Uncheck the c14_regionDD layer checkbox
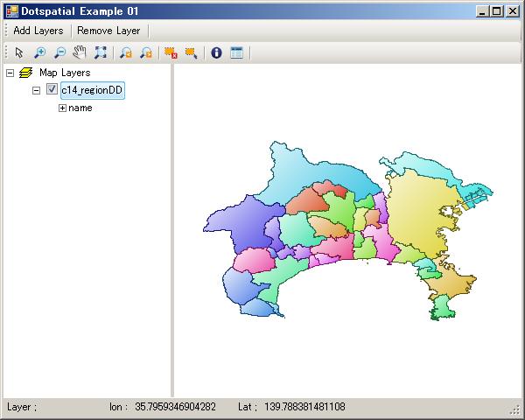The height and width of the screenshot is (420, 525). tap(52, 90)
